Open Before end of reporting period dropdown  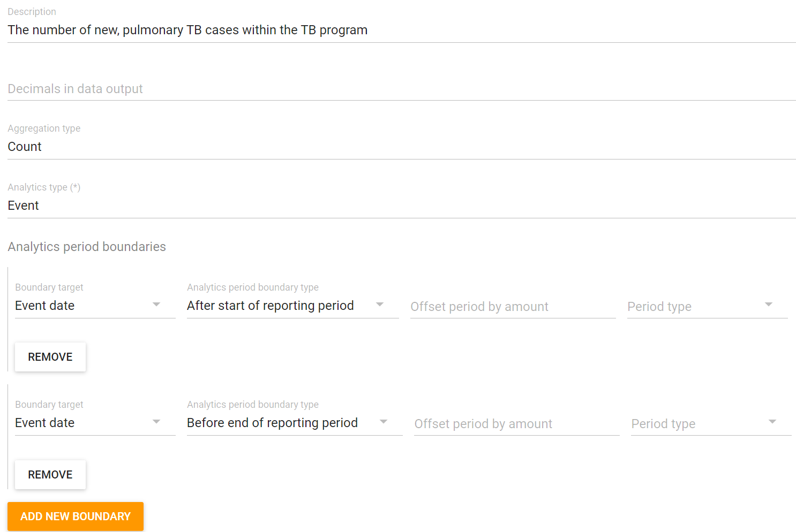click(x=295, y=423)
